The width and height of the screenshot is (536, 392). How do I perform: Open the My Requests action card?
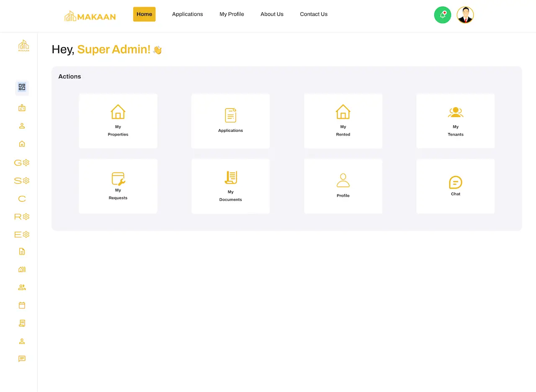pos(118,186)
